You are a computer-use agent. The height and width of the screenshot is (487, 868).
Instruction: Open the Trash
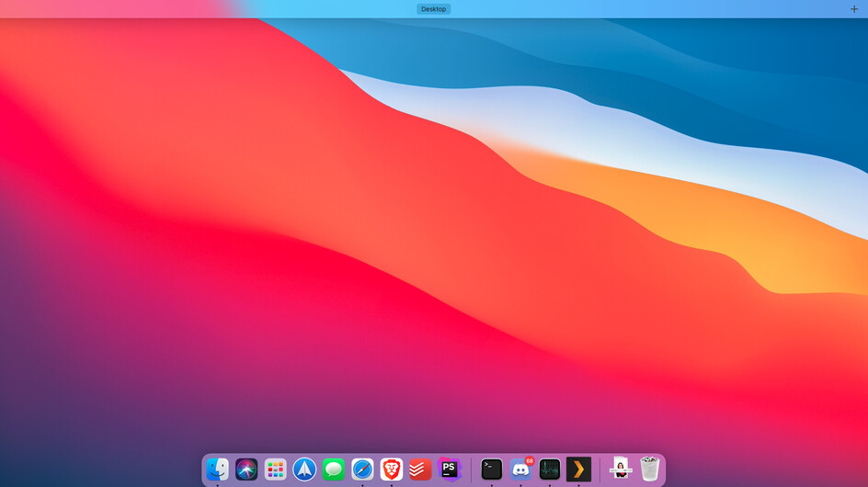point(650,469)
